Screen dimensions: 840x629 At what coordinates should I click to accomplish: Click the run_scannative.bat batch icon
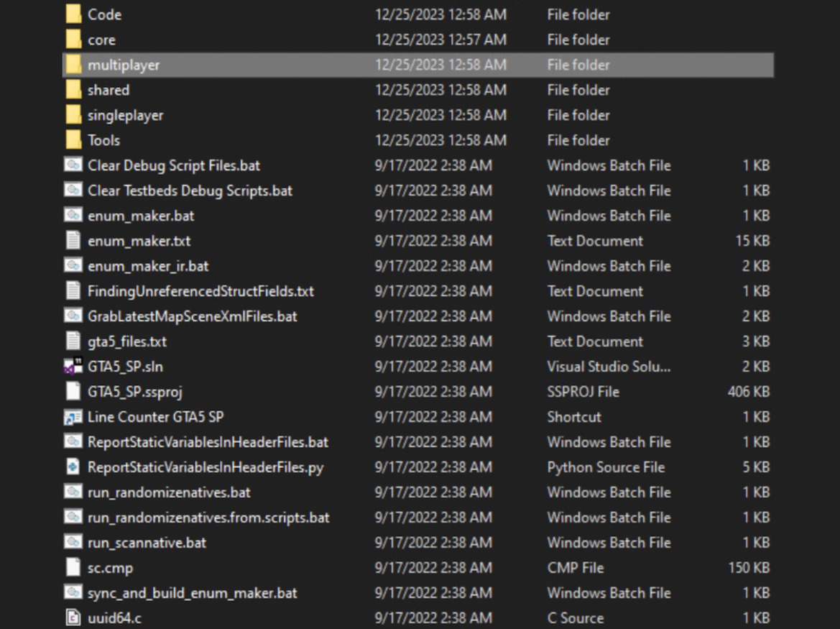point(73,543)
